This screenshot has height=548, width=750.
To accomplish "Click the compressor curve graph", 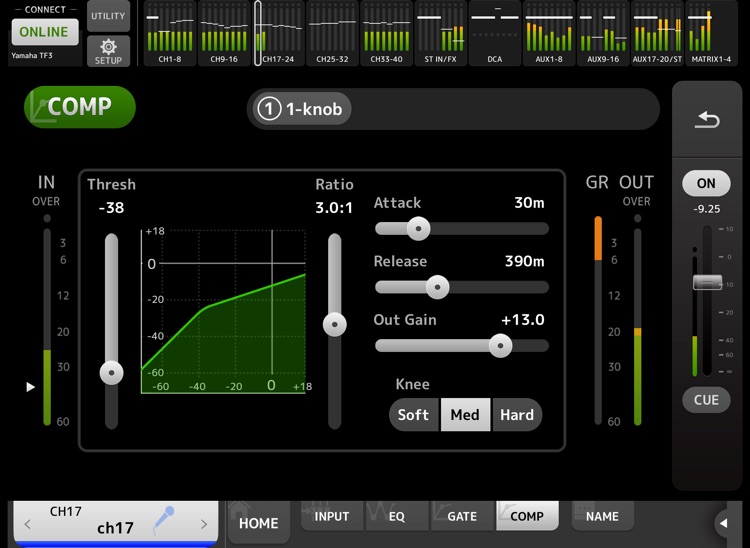I will click(223, 312).
